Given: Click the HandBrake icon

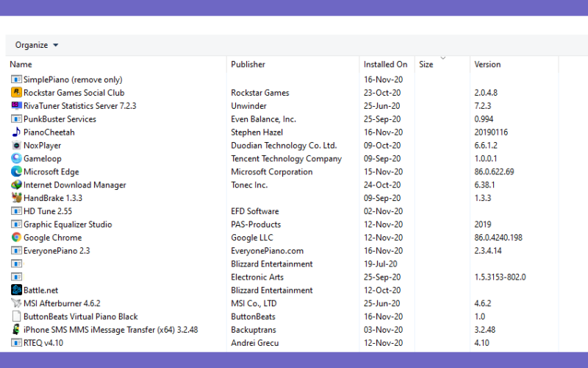Looking at the screenshot, I should [16, 197].
